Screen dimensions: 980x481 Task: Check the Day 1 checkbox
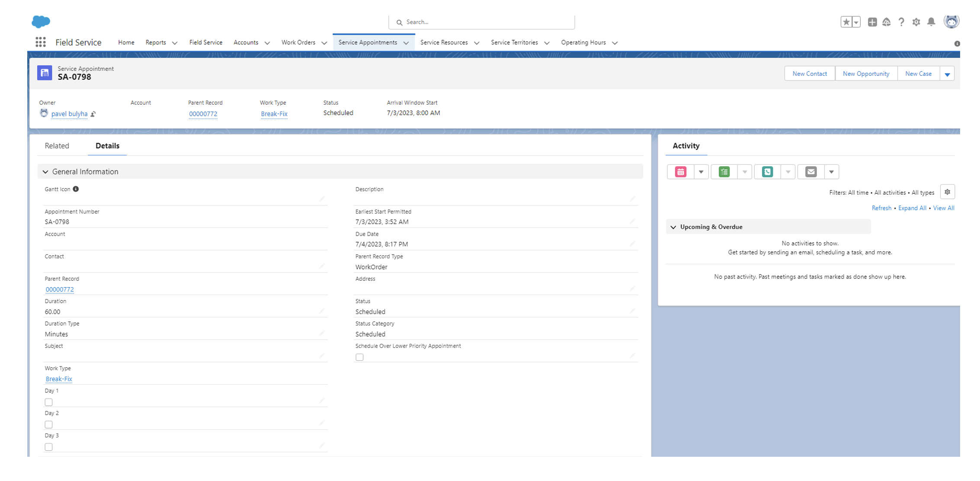[x=49, y=402]
